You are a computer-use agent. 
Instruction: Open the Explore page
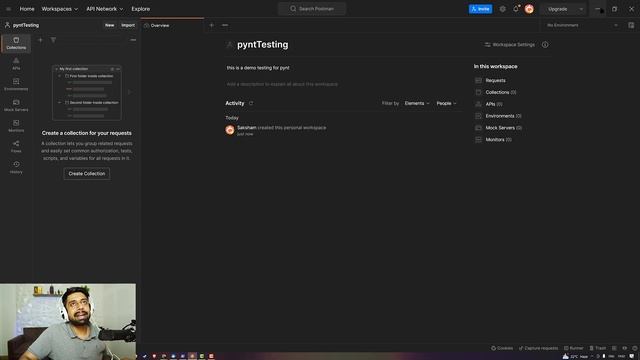tap(140, 9)
